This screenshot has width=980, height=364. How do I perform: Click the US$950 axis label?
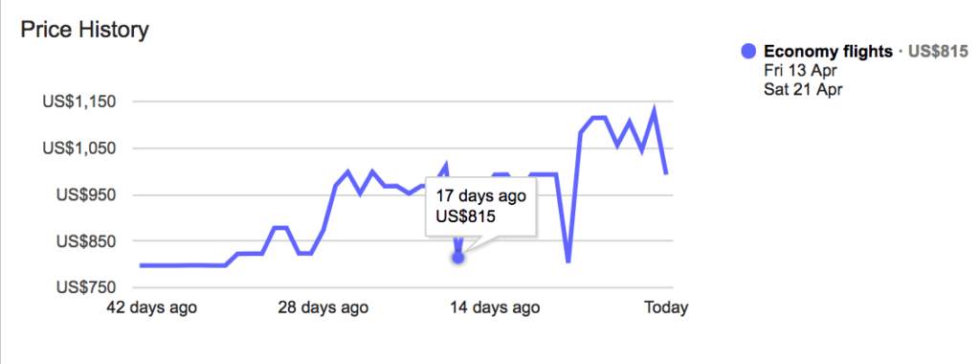(x=85, y=194)
